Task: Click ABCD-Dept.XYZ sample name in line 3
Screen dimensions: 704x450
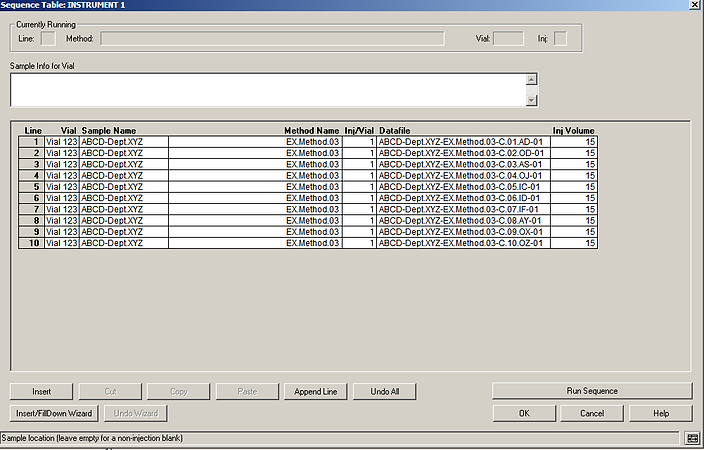Action: [x=124, y=164]
